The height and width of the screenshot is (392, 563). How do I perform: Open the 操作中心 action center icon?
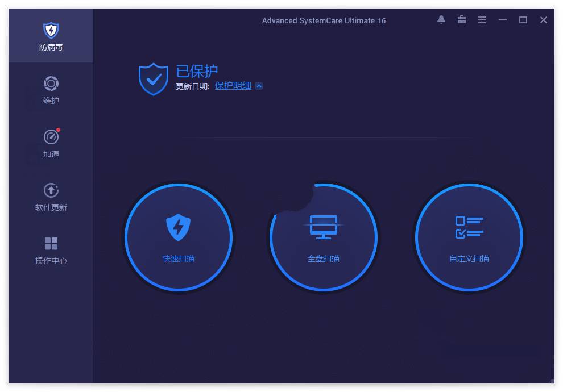(x=51, y=243)
